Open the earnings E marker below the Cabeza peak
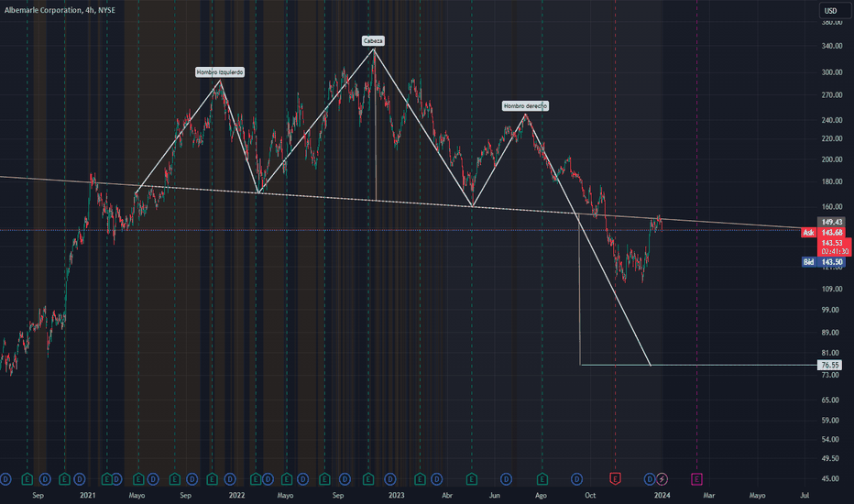 368,479
